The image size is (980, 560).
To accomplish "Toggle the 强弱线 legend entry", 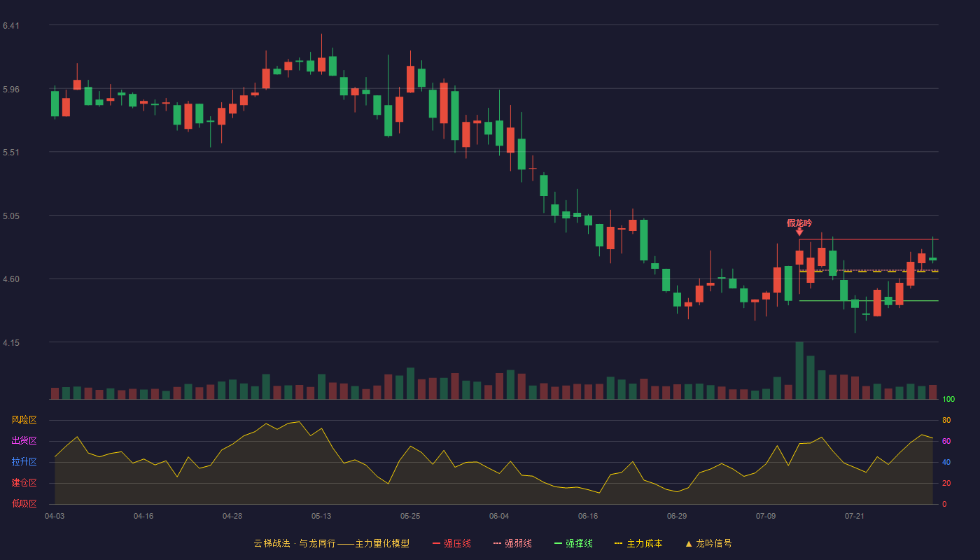I will point(512,543).
